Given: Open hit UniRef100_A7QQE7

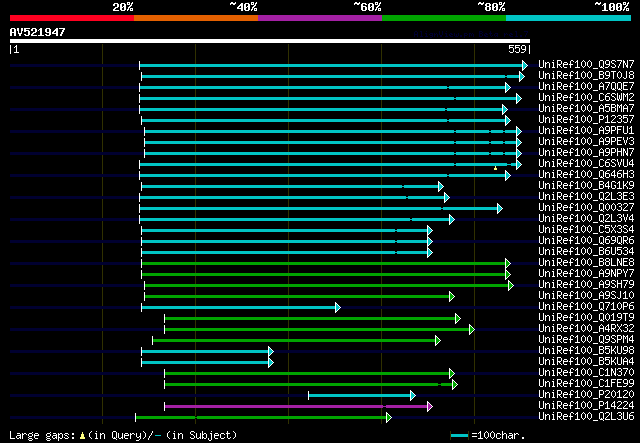Looking at the screenshot, I should pos(586,86).
